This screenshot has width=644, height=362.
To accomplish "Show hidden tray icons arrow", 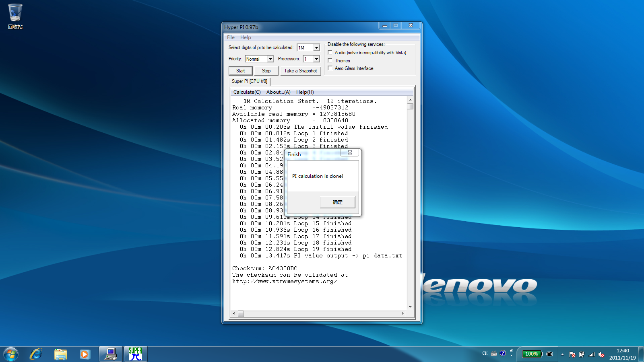I will 562,354.
